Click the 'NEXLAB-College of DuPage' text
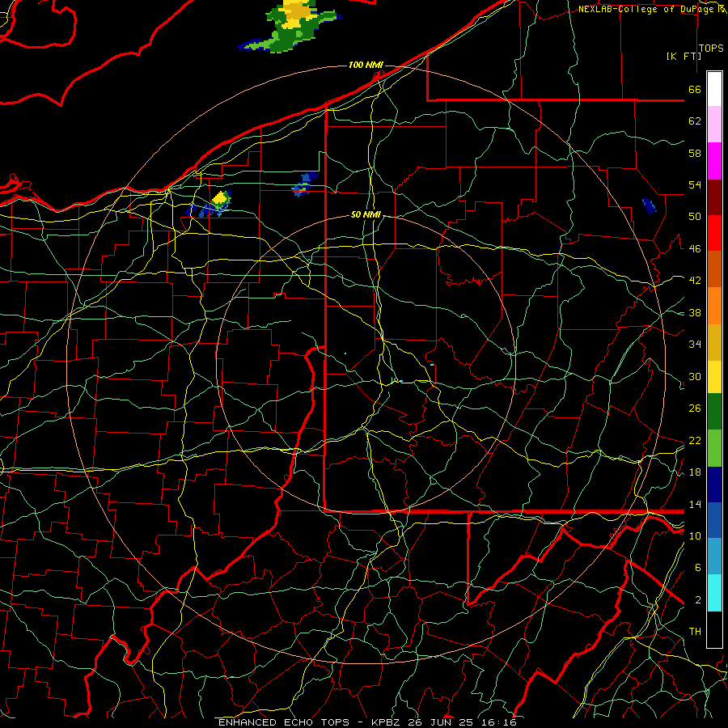 click(647, 9)
